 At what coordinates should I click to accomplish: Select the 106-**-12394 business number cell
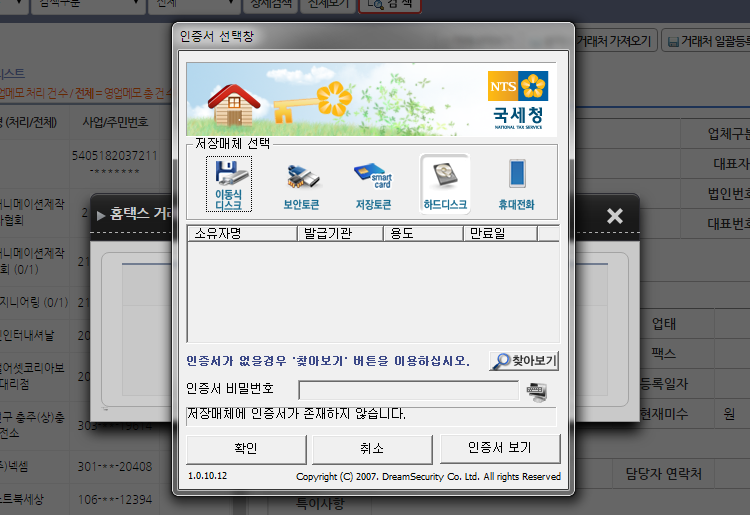pos(115,500)
